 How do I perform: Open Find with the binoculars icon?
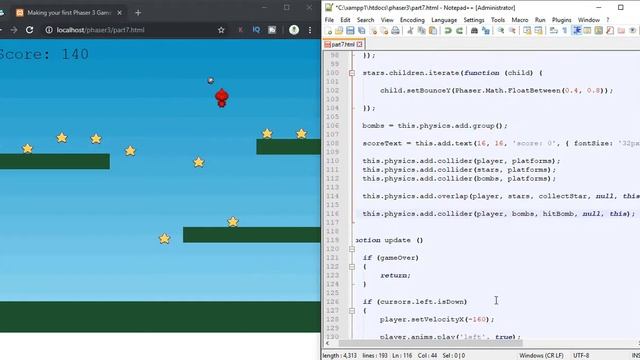[474, 31]
